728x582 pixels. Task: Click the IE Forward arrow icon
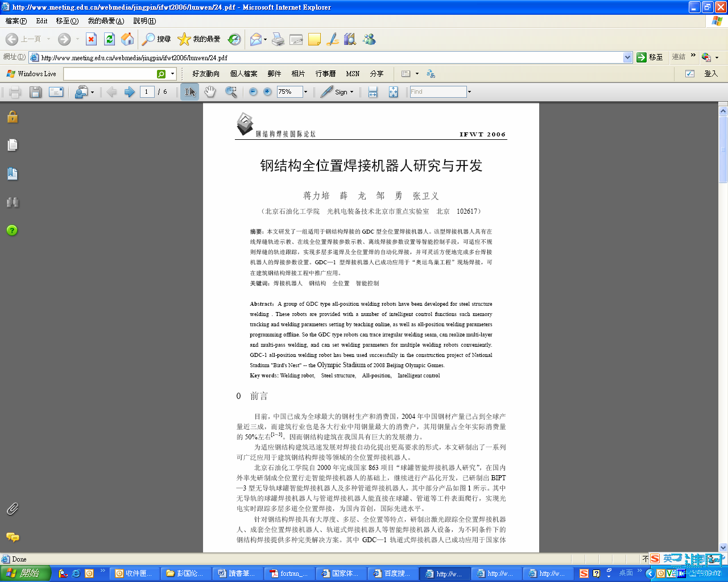point(64,39)
